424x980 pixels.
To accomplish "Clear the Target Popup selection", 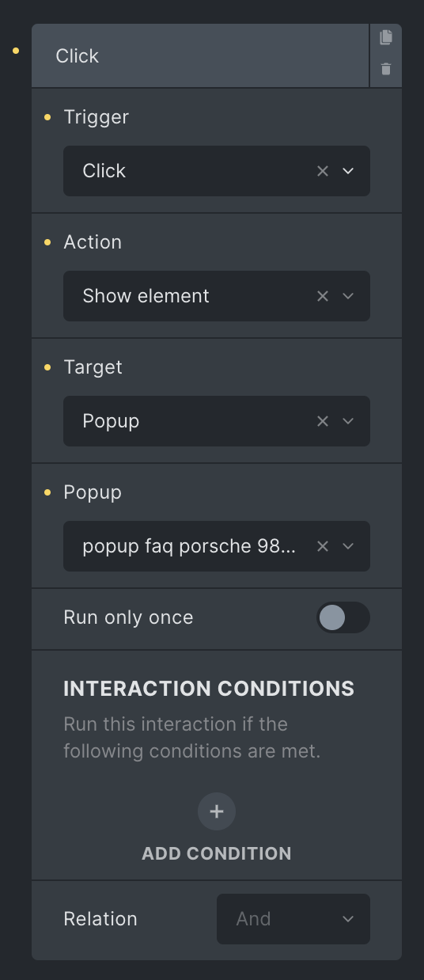I will (x=323, y=421).
